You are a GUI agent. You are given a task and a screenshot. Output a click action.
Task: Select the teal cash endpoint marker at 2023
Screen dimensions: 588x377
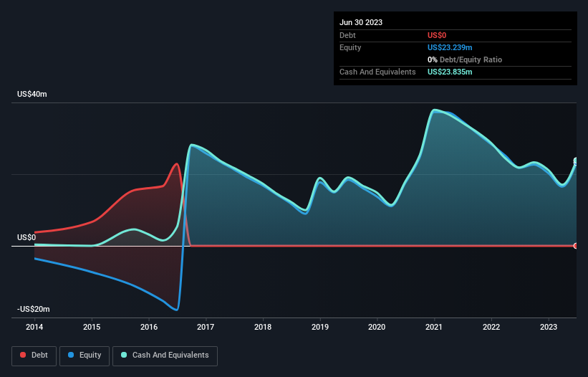tap(576, 161)
